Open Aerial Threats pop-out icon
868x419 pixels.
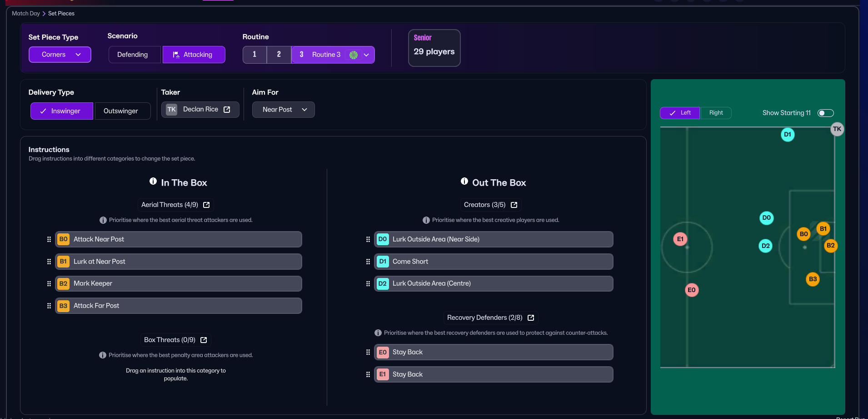pos(206,205)
